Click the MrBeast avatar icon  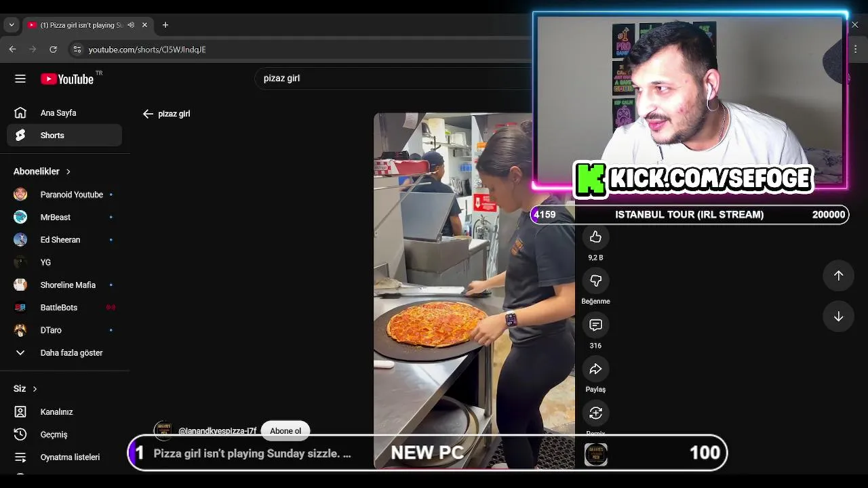pos(20,217)
